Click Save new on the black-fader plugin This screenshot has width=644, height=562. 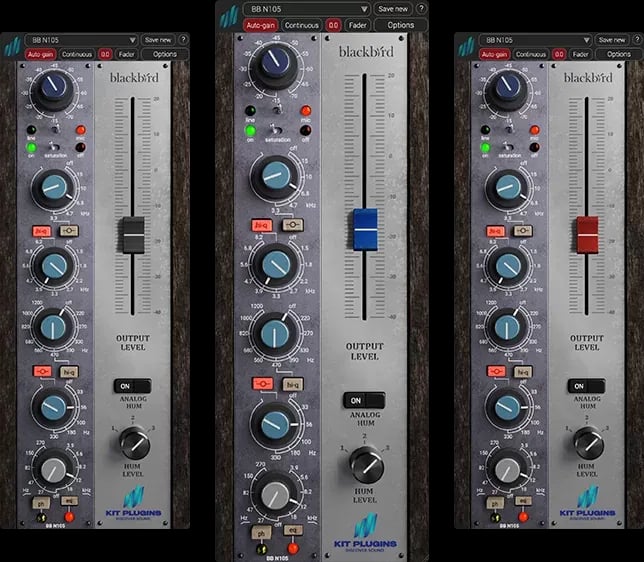[158, 40]
